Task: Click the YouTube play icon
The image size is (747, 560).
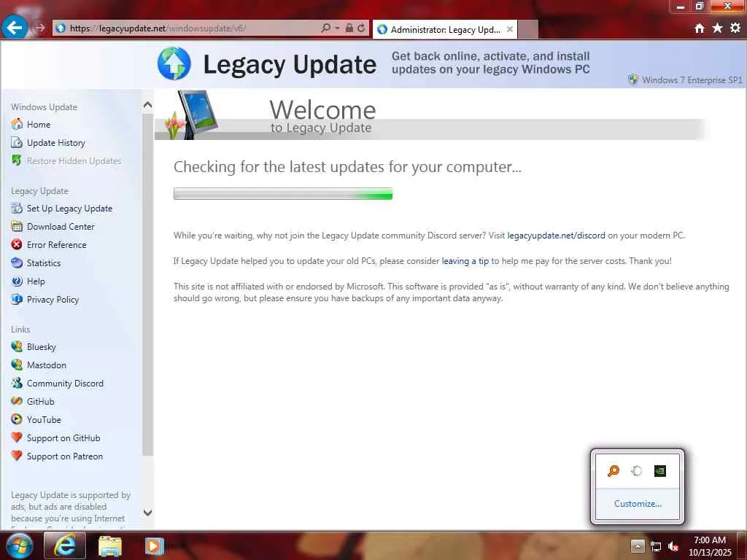Action: pos(17,419)
